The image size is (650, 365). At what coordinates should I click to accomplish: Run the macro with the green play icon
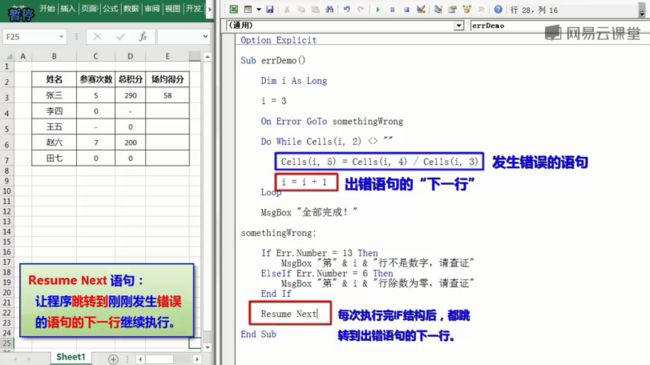coord(378,9)
